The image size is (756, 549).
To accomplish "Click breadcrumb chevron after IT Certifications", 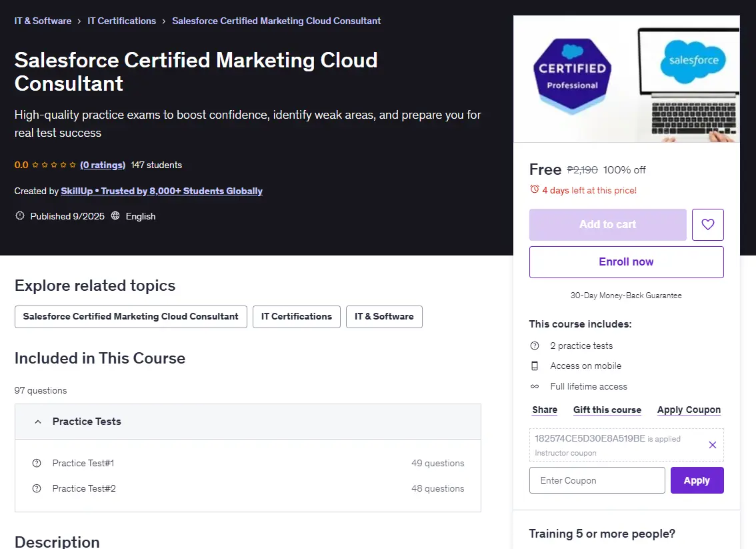I will 164,21.
